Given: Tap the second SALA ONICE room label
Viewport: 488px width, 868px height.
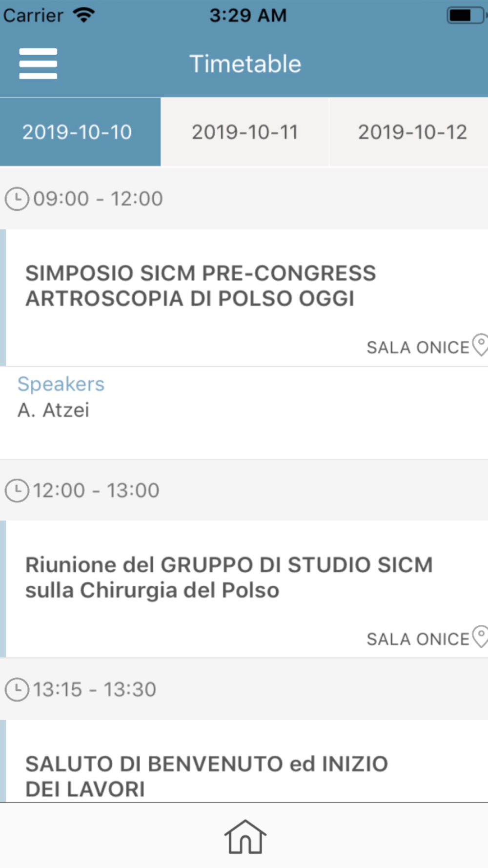Looking at the screenshot, I should tap(418, 639).
